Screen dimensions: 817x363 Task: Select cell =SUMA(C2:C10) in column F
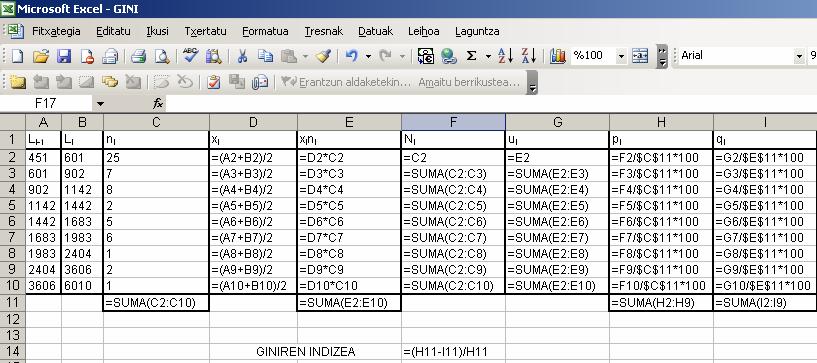tap(453, 286)
